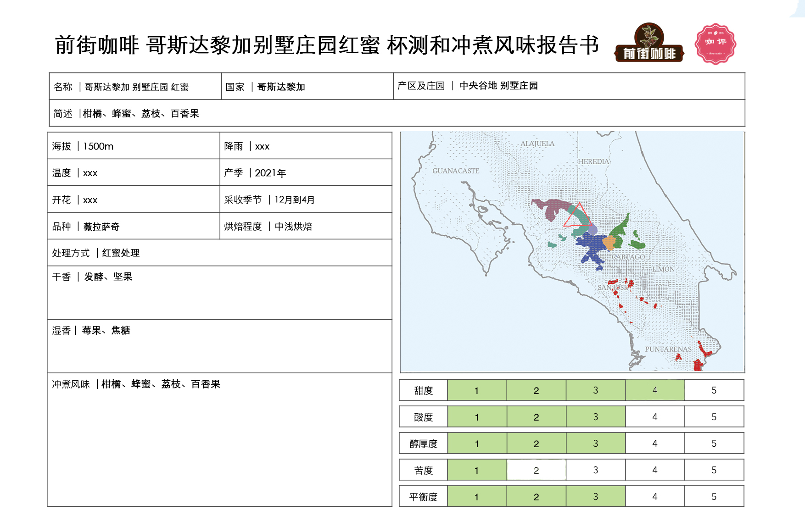Click the altitude 1500m cell
The image size is (805, 532).
(134, 146)
